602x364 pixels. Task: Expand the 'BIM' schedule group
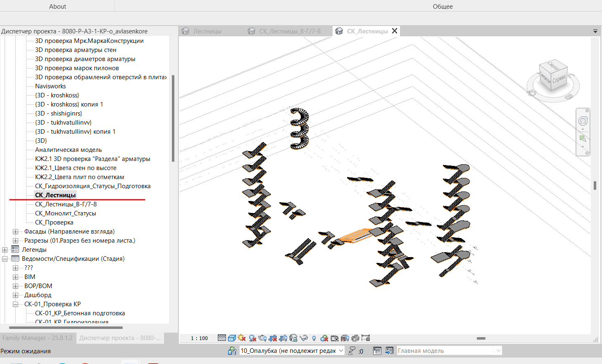pos(15,277)
